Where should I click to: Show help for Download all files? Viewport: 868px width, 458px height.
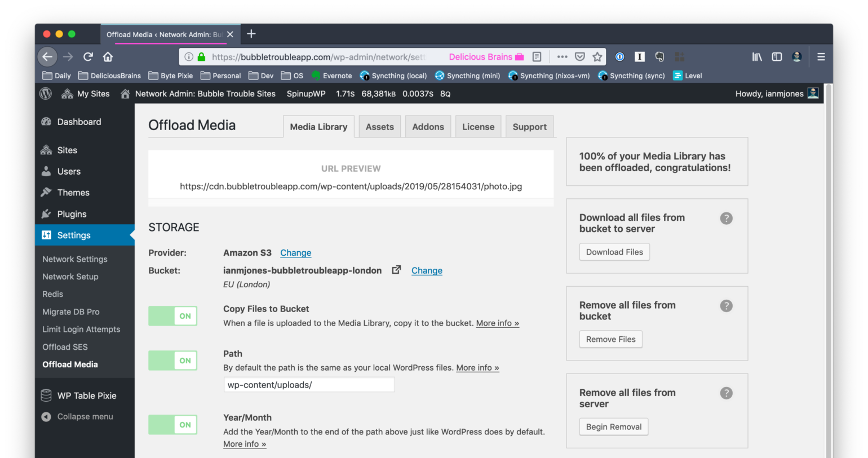point(727,218)
